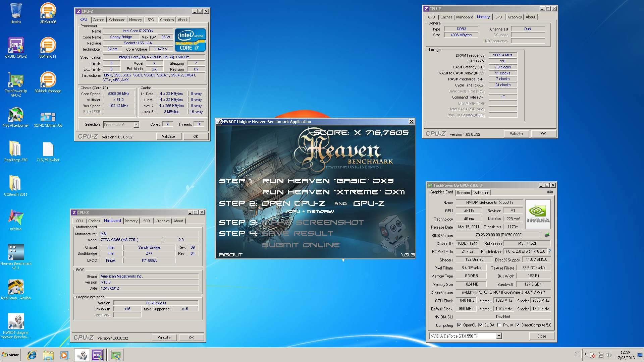Click the volume speaker tray icon

[609, 355]
